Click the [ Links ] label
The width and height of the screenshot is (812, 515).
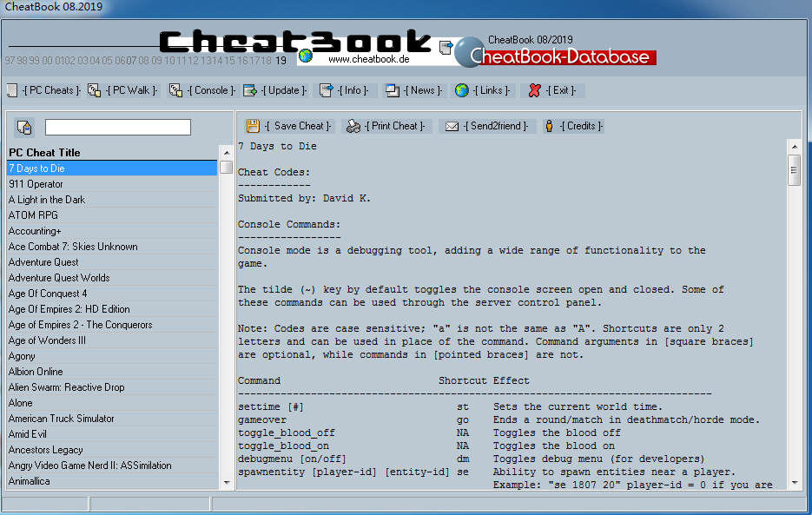(x=492, y=90)
